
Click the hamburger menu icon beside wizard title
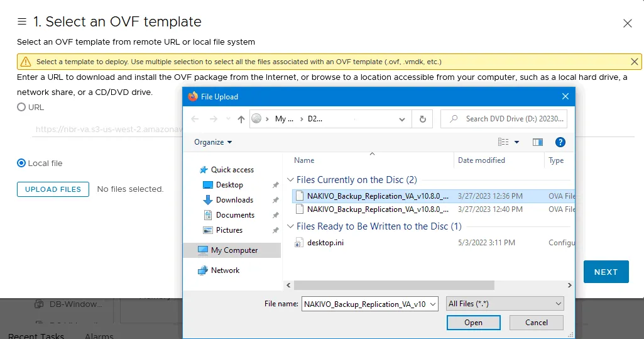[x=22, y=22]
